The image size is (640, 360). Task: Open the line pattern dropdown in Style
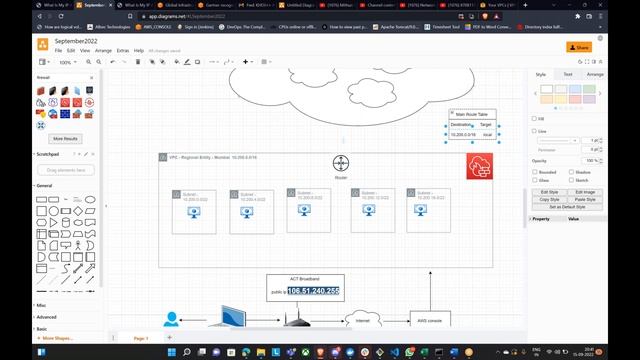pyautogui.click(x=558, y=140)
